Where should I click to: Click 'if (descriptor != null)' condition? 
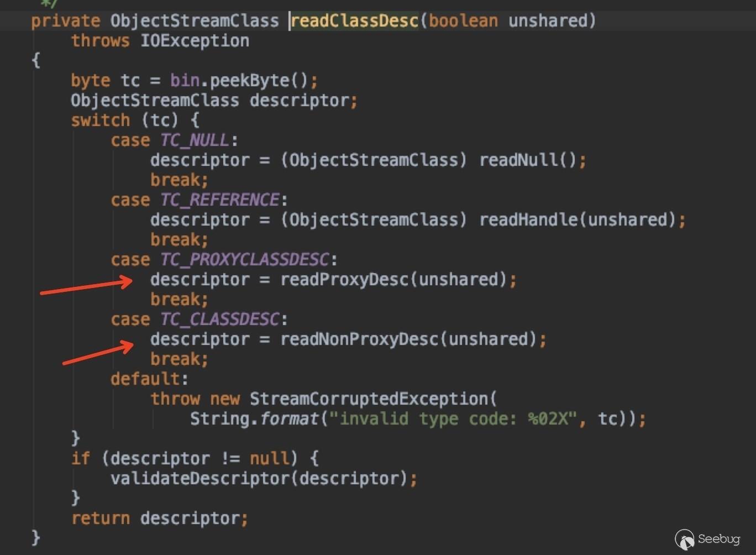[185, 459]
